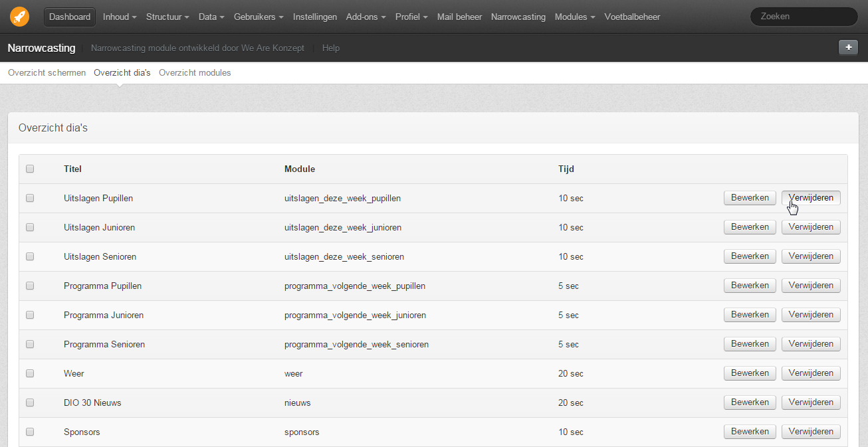Screen dimensions: 868x447
Task: Click Bewerken for Uitslagen Senioren
Action: point(750,256)
